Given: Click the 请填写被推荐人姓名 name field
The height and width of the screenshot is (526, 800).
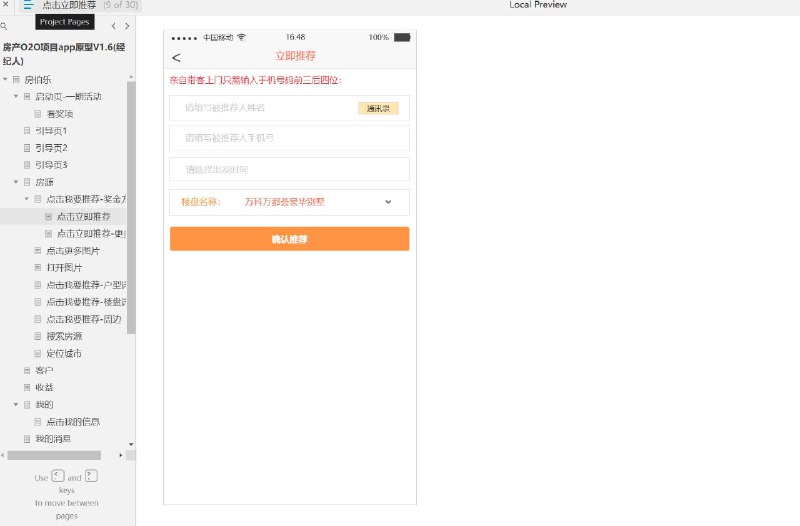Looking at the screenshot, I should pyautogui.click(x=289, y=108).
